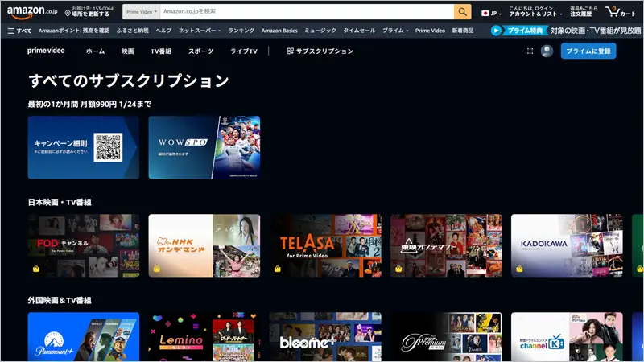644x362 pixels.
Task: Click the prime video logo
Action: click(46, 51)
